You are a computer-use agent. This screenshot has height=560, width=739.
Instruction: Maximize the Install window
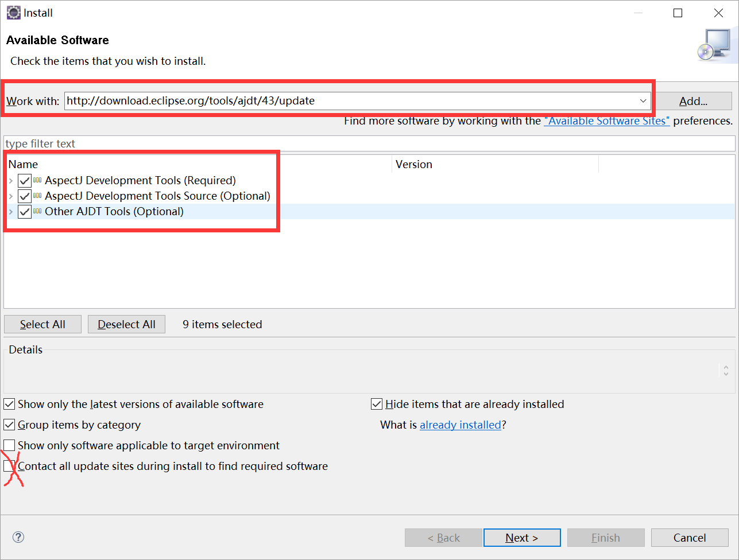[678, 13]
